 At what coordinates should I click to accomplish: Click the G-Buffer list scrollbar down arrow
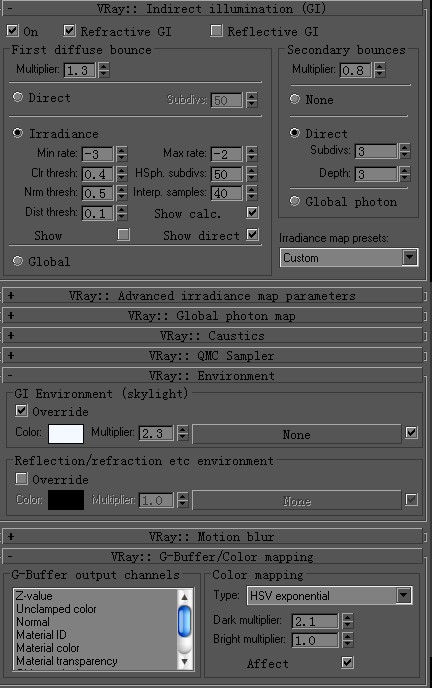185,661
